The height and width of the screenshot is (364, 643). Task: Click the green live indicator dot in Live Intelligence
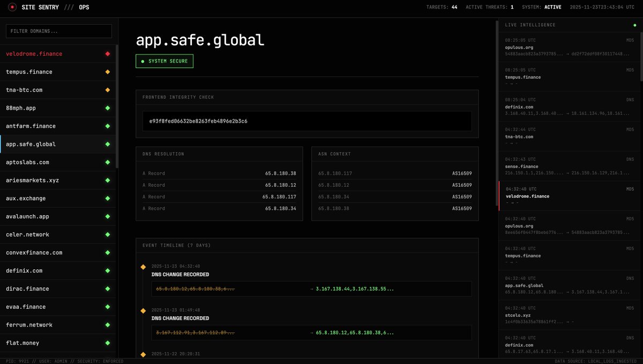(x=635, y=25)
